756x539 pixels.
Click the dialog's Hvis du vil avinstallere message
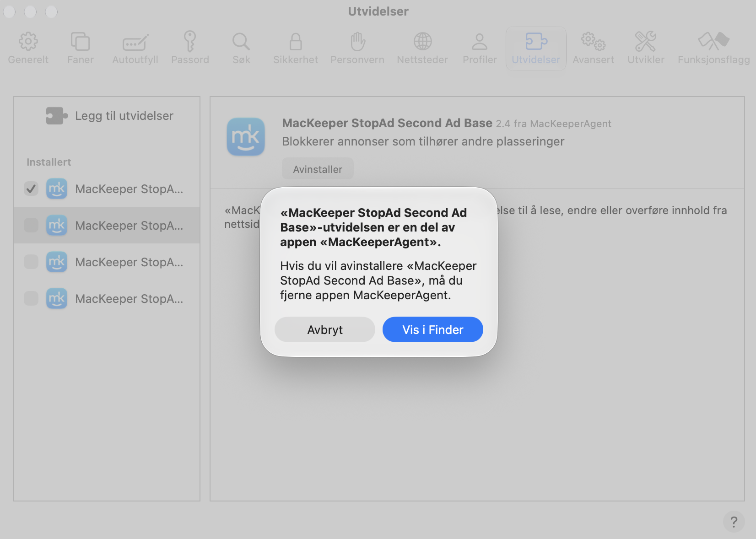378,280
